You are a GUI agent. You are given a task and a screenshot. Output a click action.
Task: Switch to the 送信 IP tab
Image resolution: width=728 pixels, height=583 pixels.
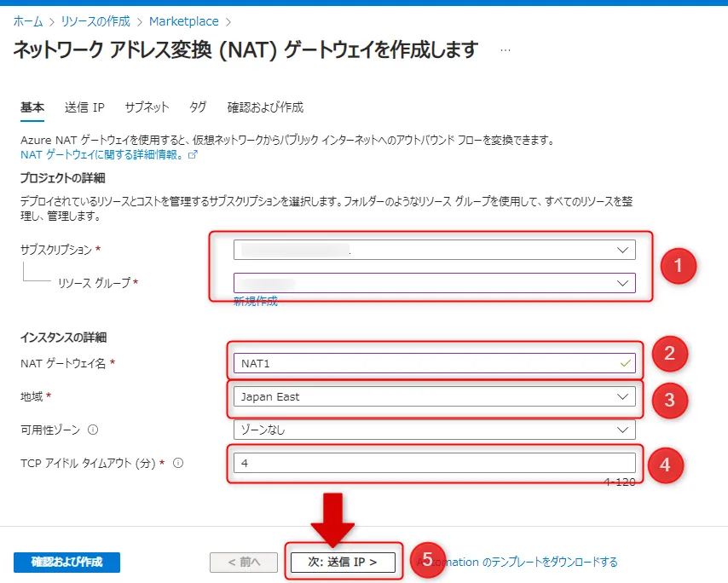83,107
